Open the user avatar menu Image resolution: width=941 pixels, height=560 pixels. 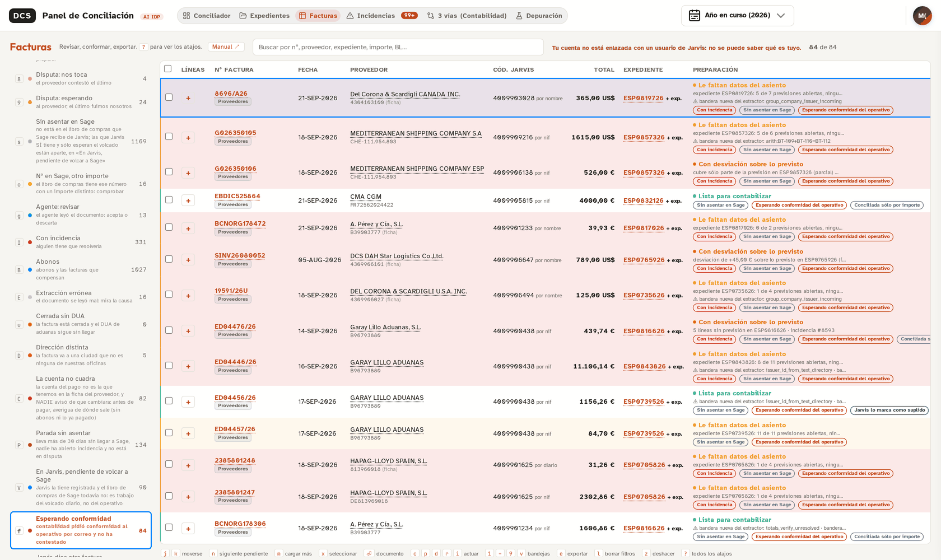click(x=922, y=16)
